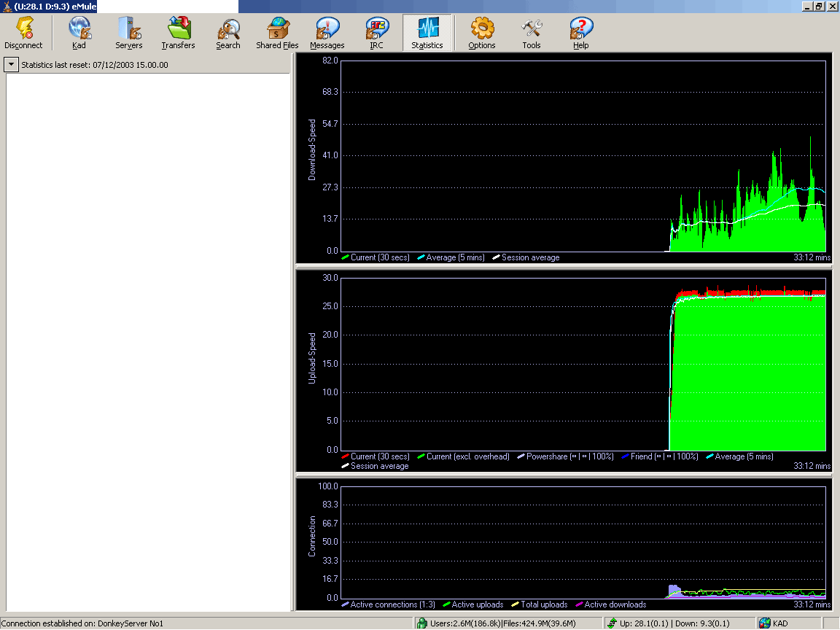This screenshot has height=630, width=840.
Task: Select the Statistics toolbar button
Action: pos(427,34)
